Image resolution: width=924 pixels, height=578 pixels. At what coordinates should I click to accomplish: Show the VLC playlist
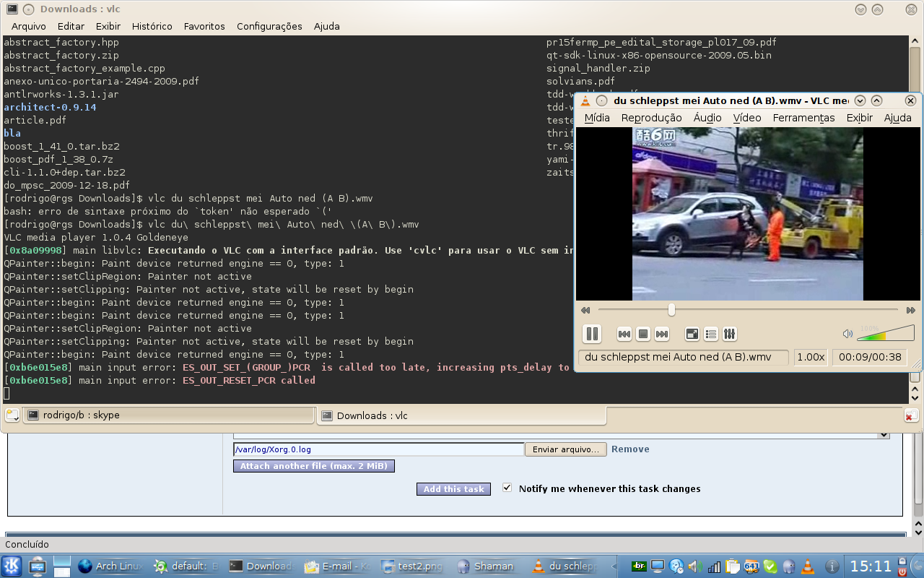click(x=711, y=334)
